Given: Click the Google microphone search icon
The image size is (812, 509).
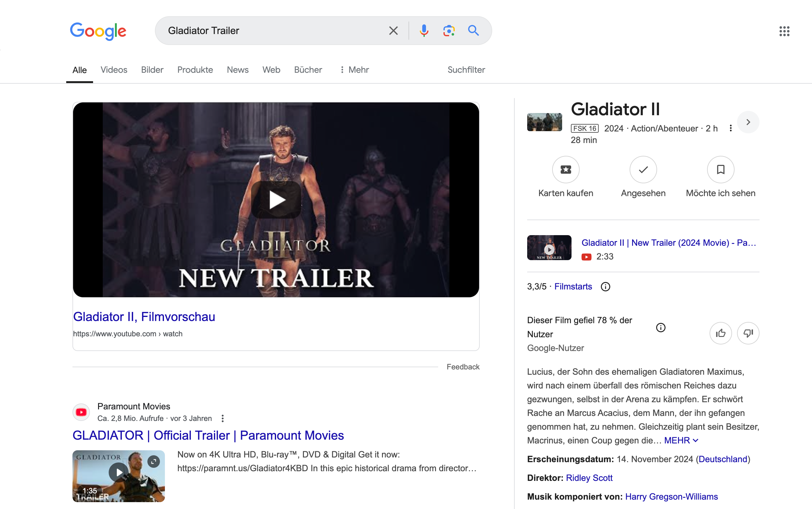Looking at the screenshot, I should coord(423,31).
